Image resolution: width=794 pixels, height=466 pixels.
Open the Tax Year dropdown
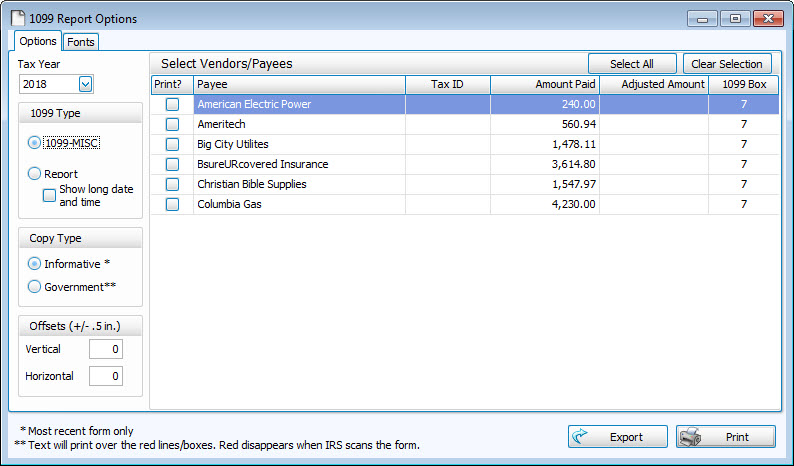tap(85, 85)
